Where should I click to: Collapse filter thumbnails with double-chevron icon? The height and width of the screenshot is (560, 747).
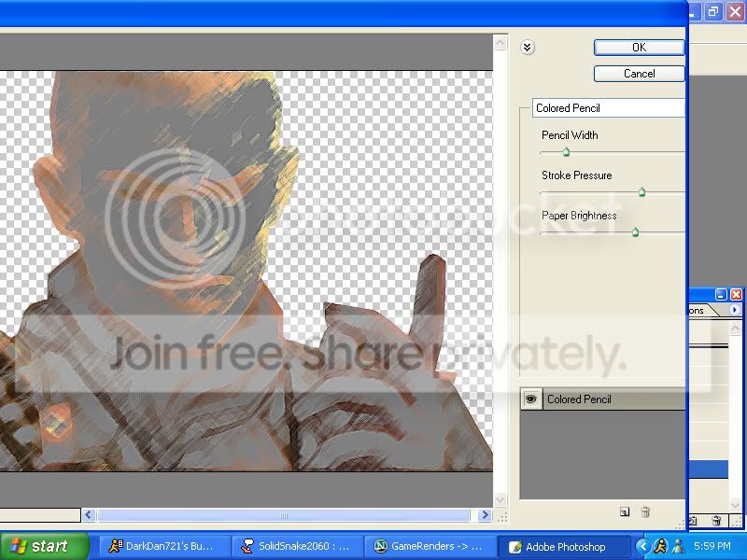coord(527,48)
